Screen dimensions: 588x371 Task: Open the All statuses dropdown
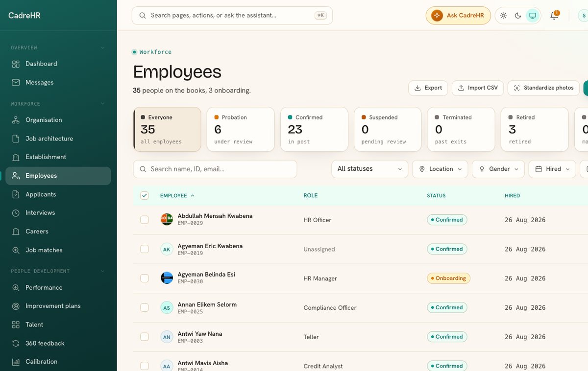click(x=370, y=169)
